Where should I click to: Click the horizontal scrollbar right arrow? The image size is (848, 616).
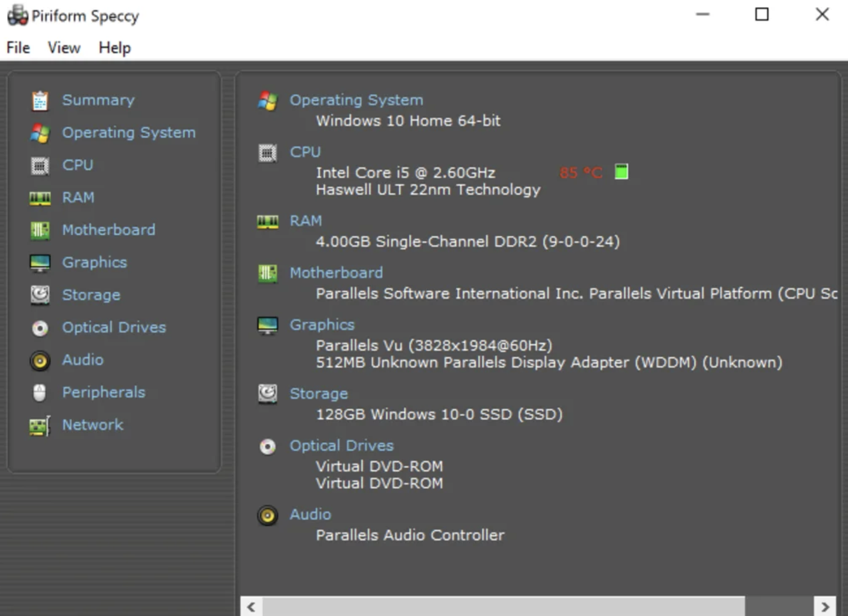(x=825, y=607)
